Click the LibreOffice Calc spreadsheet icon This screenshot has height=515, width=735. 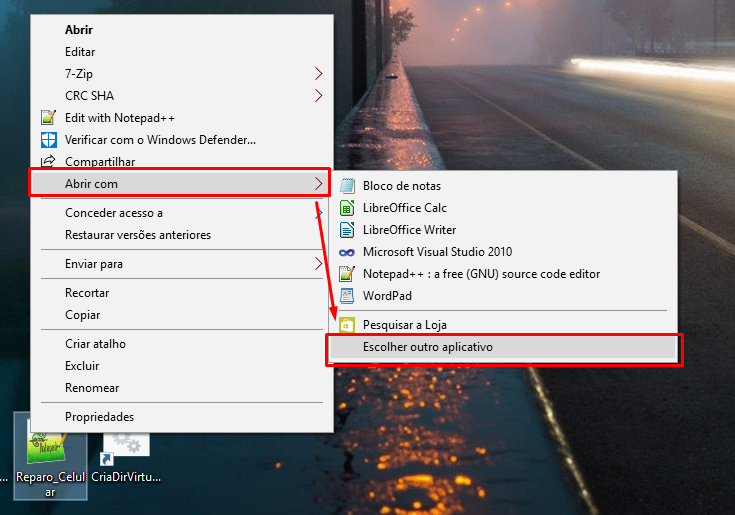[347, 208]
